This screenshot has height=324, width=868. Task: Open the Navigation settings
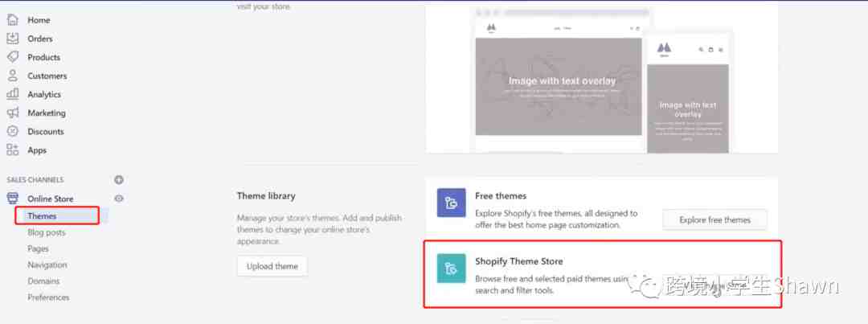[x=47, y=265]
